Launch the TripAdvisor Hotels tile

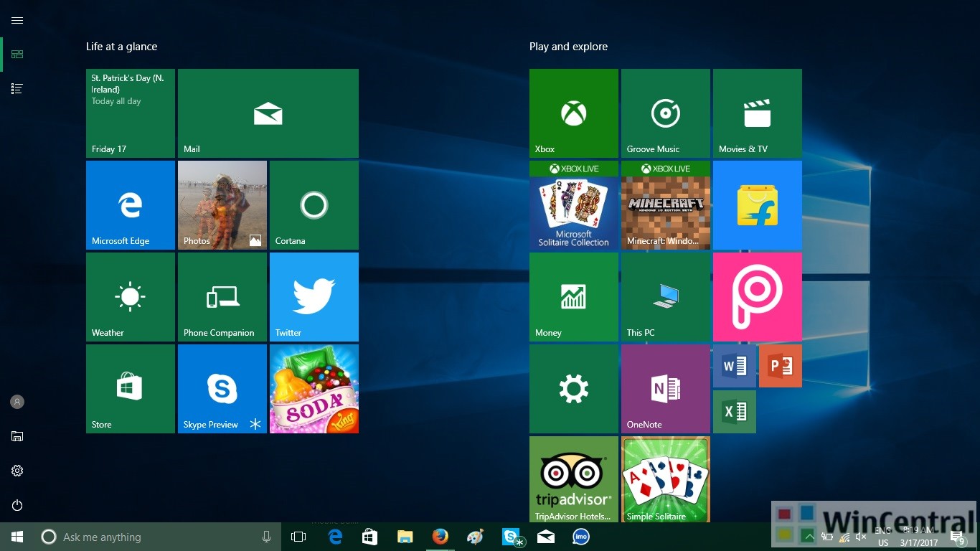pos(574,479)
